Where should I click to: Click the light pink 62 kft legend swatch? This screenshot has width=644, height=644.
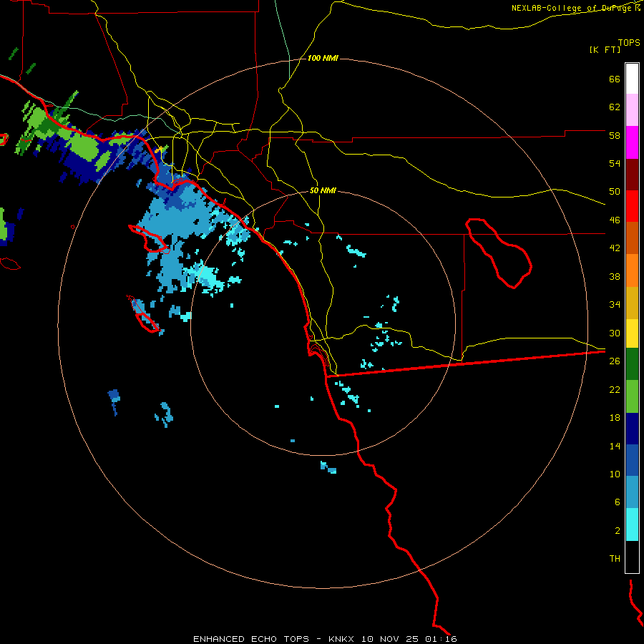(x=632, y=110)
